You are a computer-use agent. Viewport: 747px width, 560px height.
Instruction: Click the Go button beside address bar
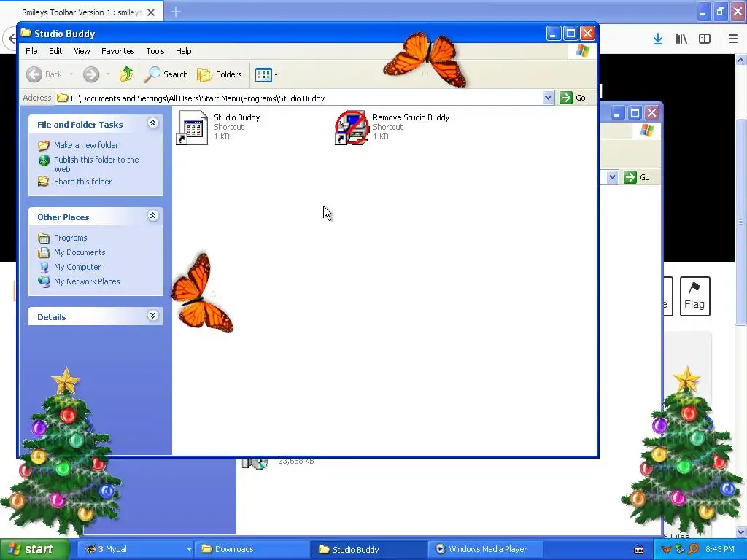pos(573,98)
